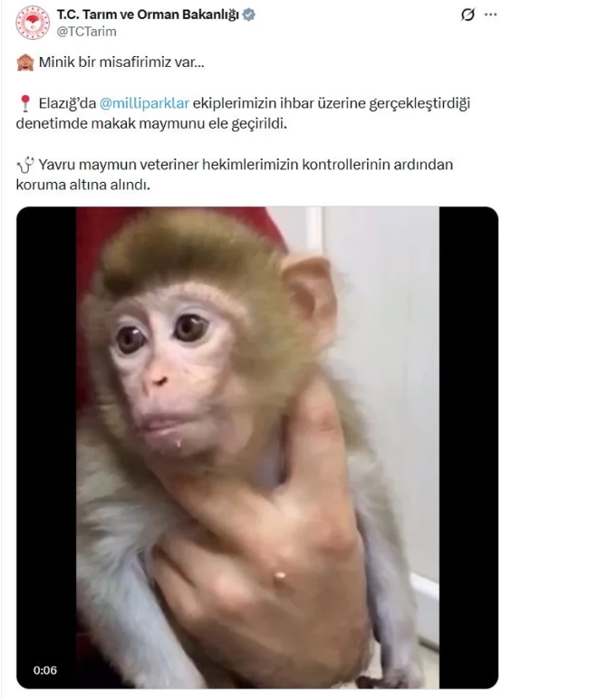Open the @TCTarim handle link
Viewport: 589px width, 700px height.
(87, 32)
